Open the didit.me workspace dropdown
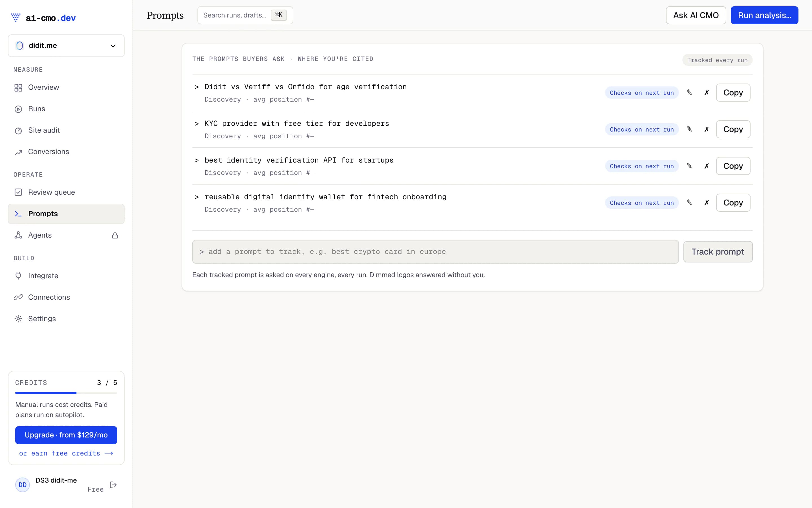812x508 pixels. [66, 46]
